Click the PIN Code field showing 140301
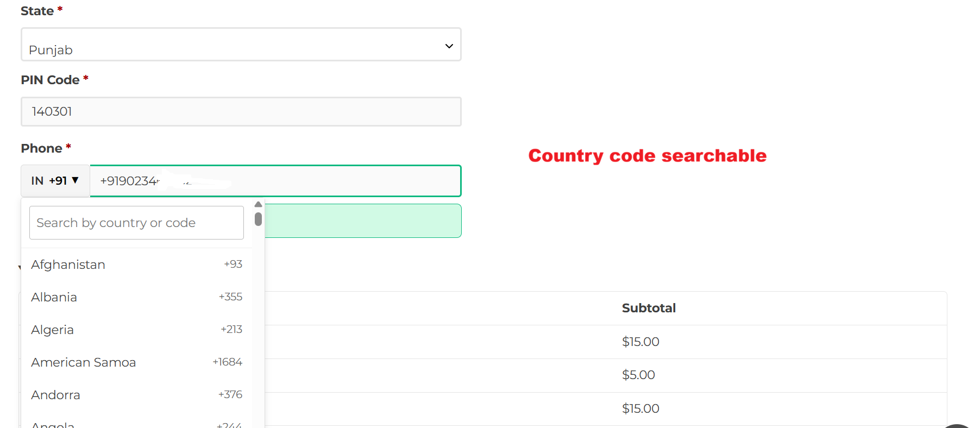980x428 pixels. point(241,111)
